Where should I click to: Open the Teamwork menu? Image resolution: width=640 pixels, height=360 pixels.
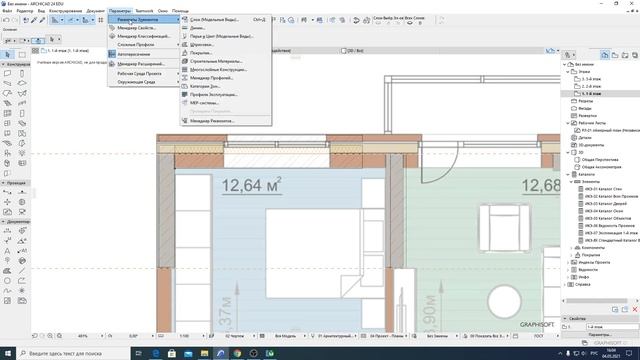[x=144, y=11]
